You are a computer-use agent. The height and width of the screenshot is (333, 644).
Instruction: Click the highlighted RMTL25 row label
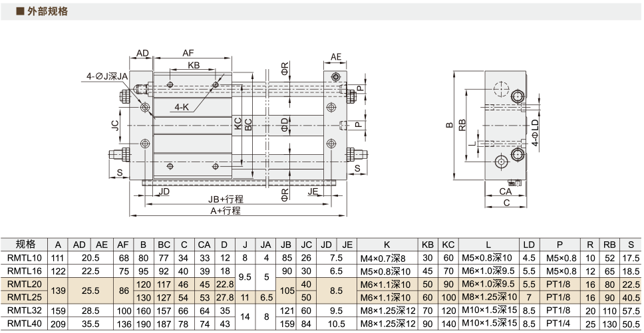tap(25, 297)
